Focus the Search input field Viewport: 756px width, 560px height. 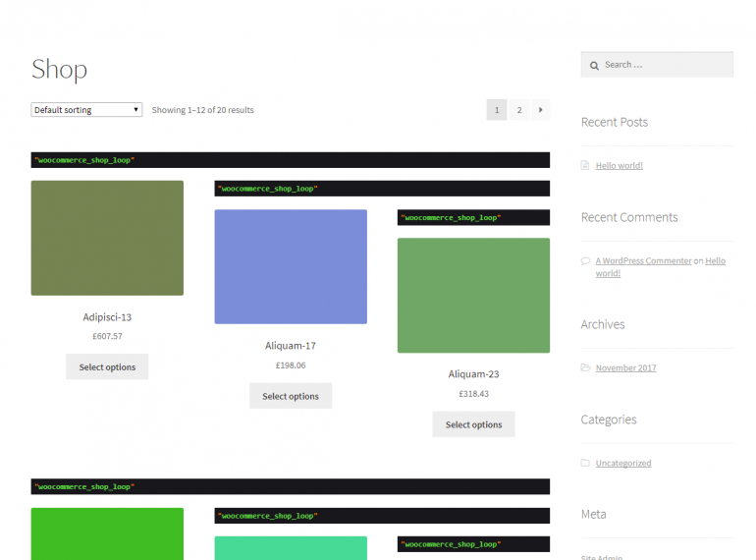coord(665,65)
